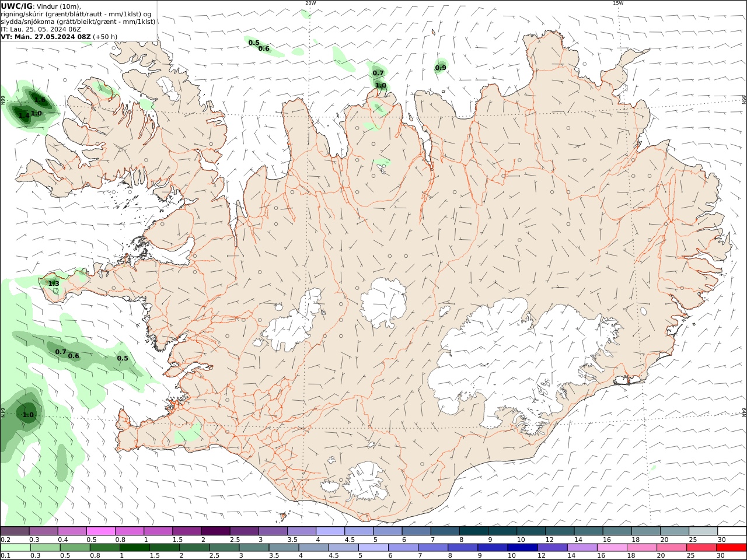Click the '0.9' precipitation value on the map

pyautogui.click(x=441, y=68)
